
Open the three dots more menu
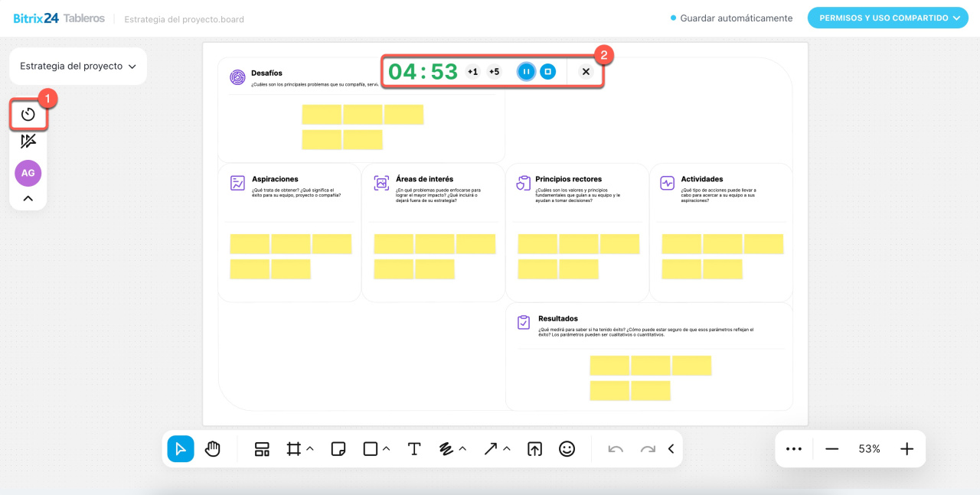point(794,449)
